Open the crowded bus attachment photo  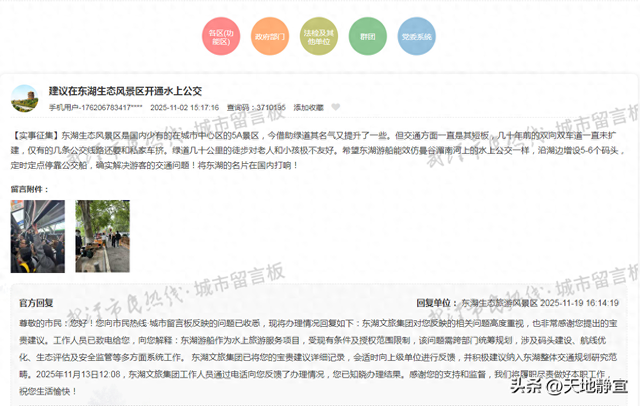pos(38,236)
